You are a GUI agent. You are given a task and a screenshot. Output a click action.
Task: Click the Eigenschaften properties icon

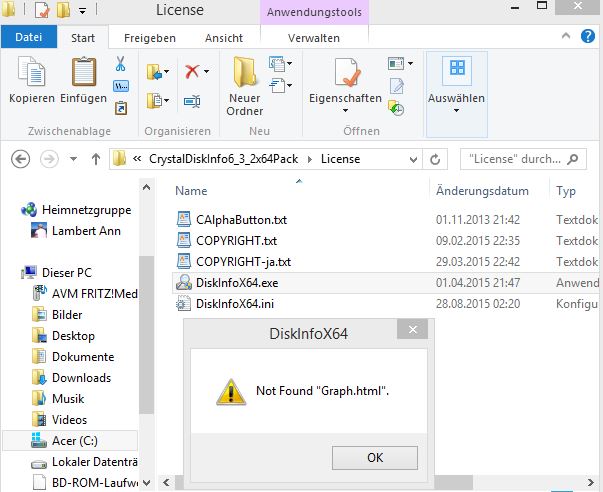[x=347, y=72]
